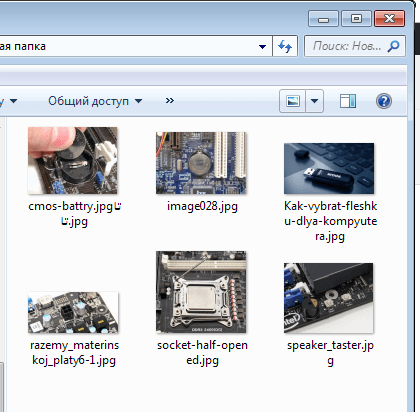Select the speaker_taster.jpg thumbnail
420x412 pixels.
329,298
